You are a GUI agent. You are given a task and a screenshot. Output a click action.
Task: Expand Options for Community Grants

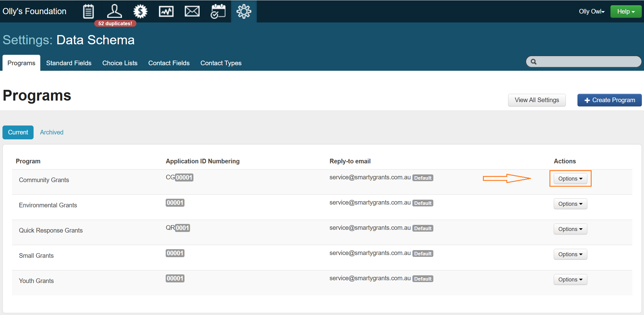coord(570,179)
